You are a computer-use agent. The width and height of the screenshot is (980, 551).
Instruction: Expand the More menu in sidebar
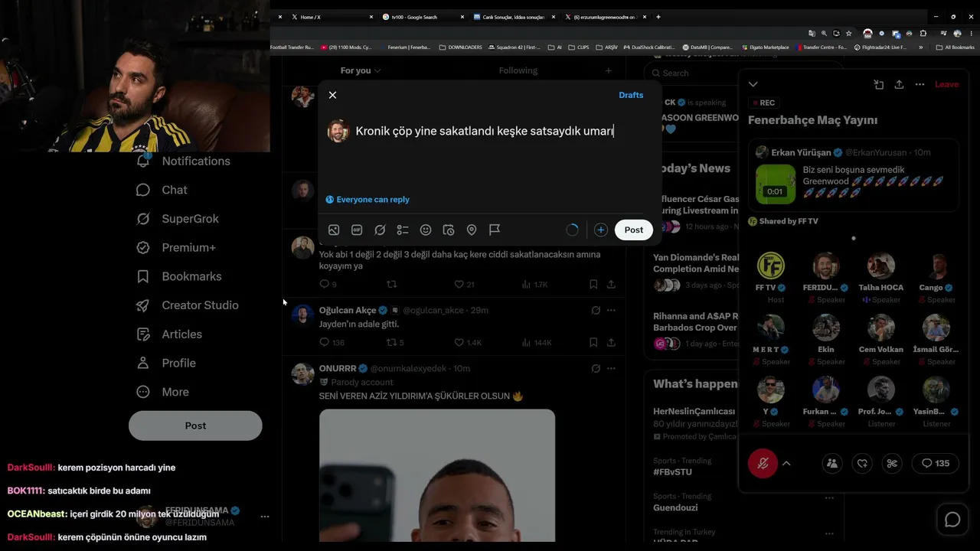162,392
